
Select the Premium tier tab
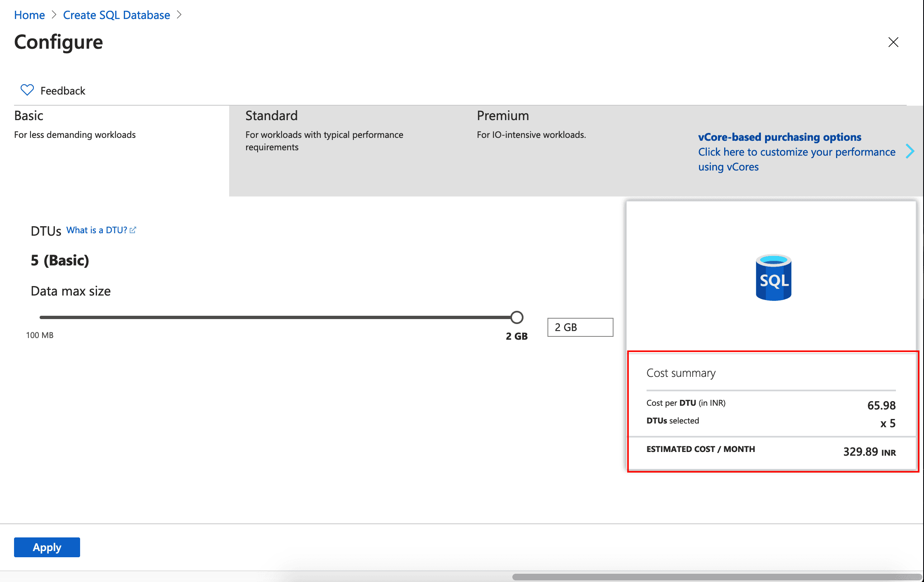coord(502,115)
